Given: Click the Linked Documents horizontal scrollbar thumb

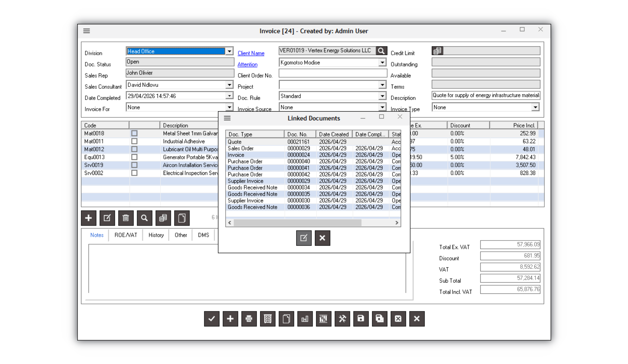Looking at the screenshot, I should (298, 223).
